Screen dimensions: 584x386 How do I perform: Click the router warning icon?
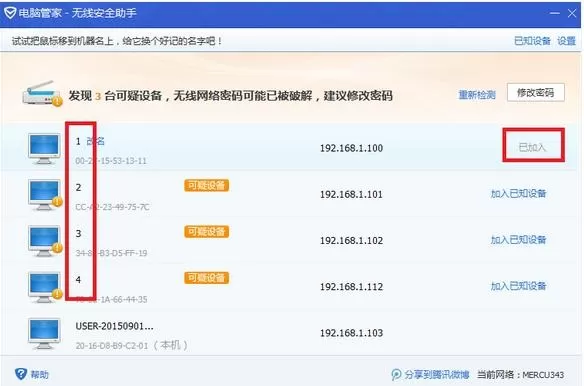(42, 93)
